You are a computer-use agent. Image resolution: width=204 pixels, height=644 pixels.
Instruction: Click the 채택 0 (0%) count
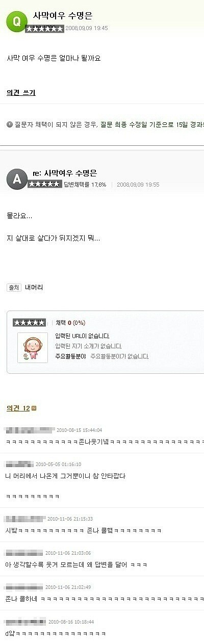[x=70, y=323]
